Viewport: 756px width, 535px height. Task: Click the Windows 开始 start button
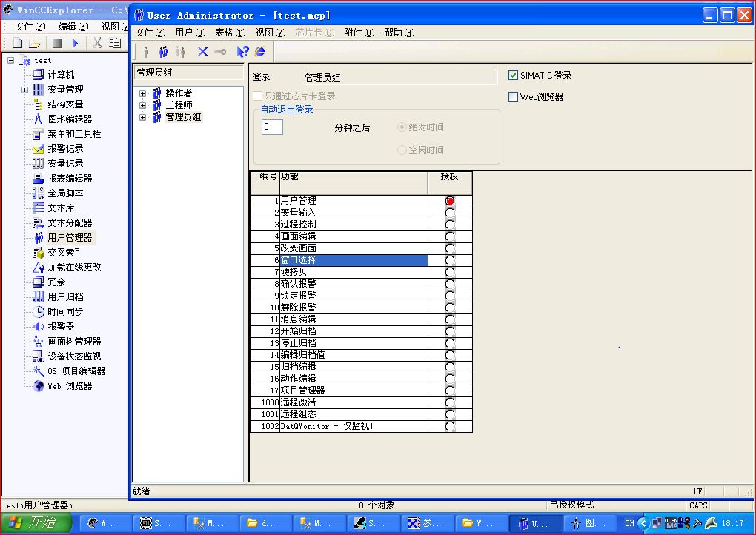pos(36,523)
